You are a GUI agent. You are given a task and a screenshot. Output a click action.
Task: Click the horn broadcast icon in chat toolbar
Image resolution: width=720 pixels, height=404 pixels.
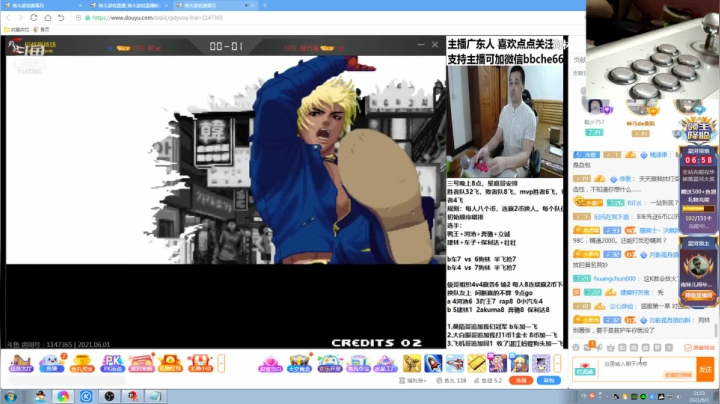coord(599,348)
